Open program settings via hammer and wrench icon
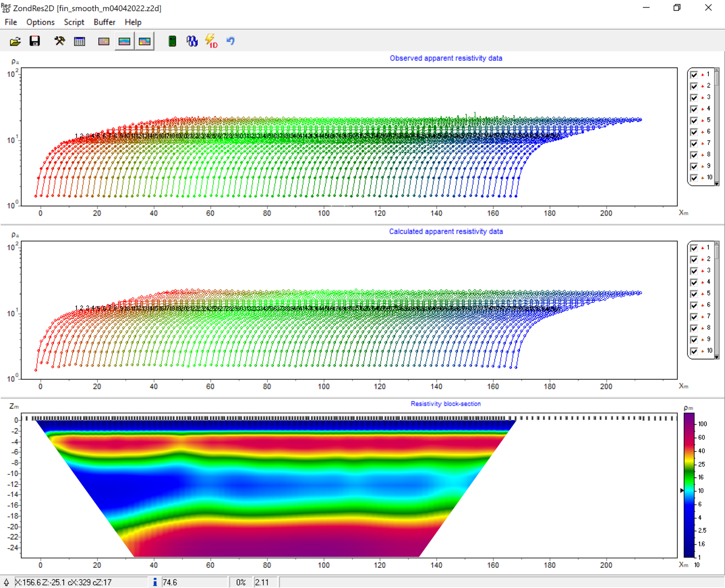The height and width of the screenshot is (588, 725). 60,41
